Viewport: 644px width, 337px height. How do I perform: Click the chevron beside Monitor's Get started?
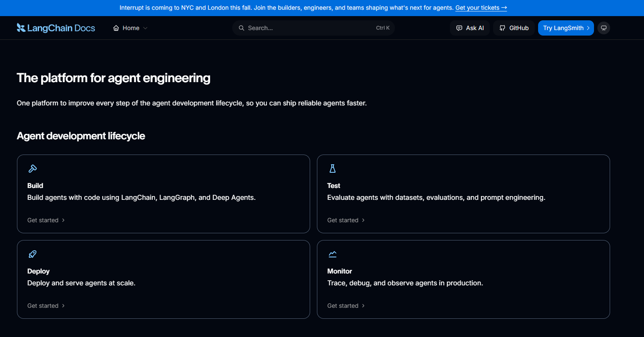point(363,306)
